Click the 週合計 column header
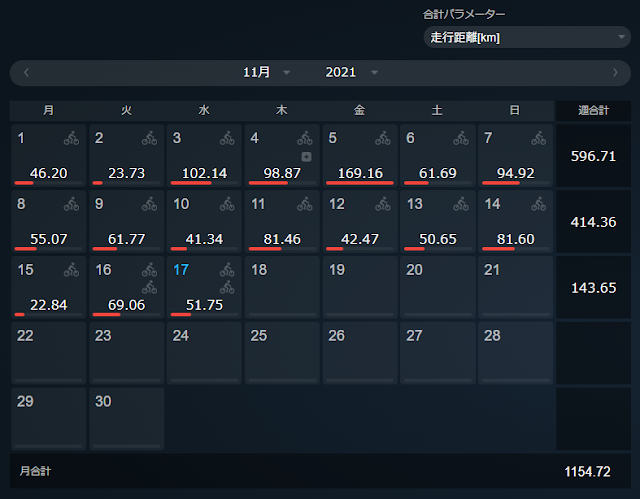The height and width of the screenshot is (499, 640). [x=593, y=111]
